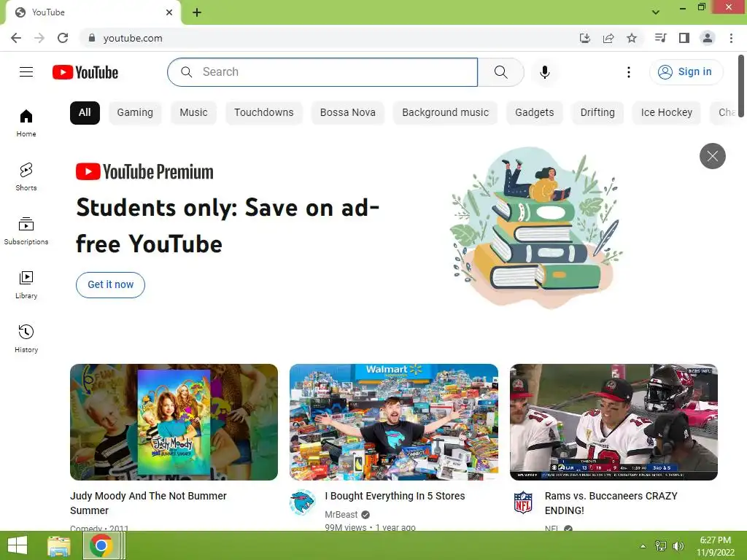The height and width of the screenshot is (560, 747).
Task: Select the Background music filter chip
Action: (x=445, y=113)
